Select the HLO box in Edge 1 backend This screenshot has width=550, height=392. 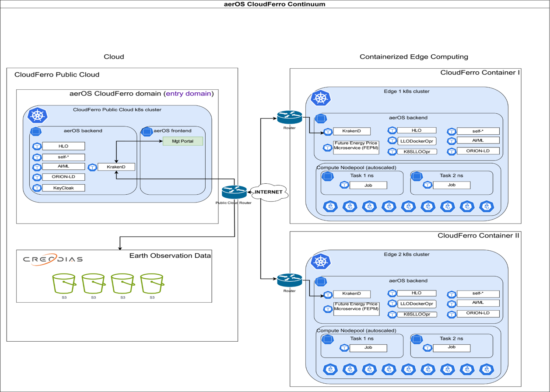pyautogui.click(x=416, y=130)
